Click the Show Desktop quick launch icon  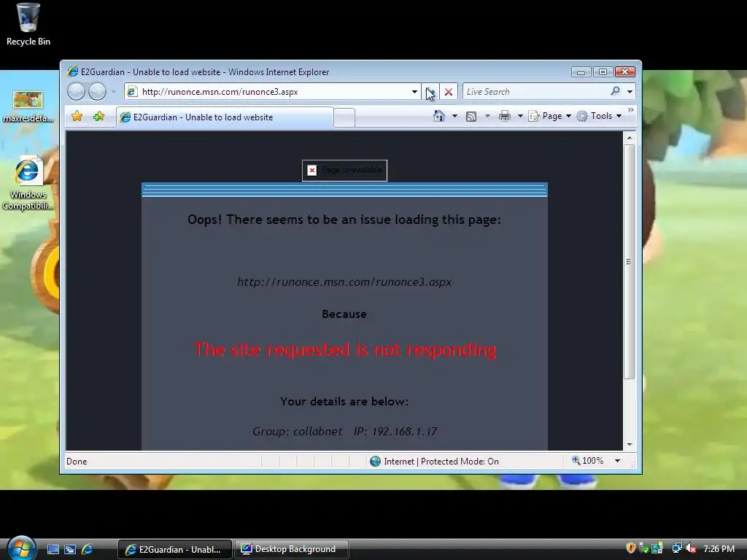pos(53,549)
